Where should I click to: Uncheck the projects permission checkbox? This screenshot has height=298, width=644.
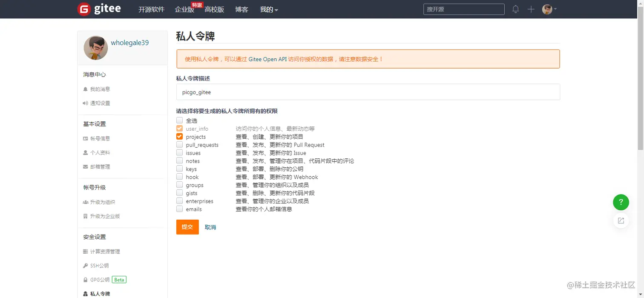point(179,137)
